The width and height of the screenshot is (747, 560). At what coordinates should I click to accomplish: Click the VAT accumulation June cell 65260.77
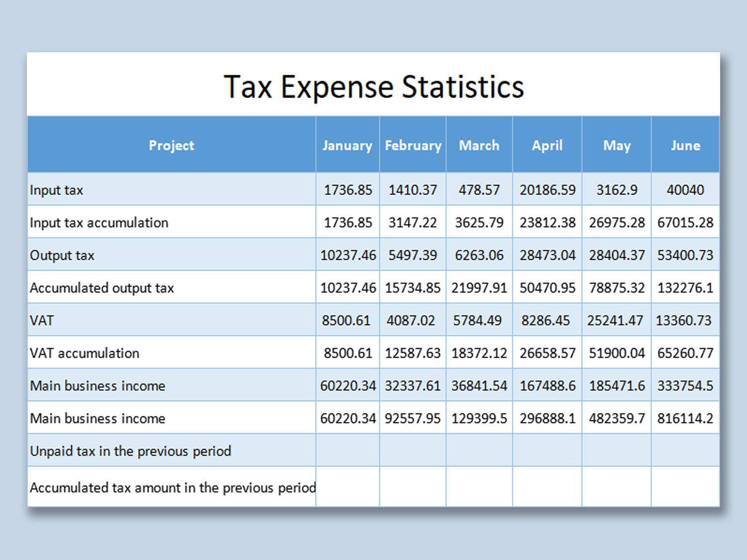(685, 353)
